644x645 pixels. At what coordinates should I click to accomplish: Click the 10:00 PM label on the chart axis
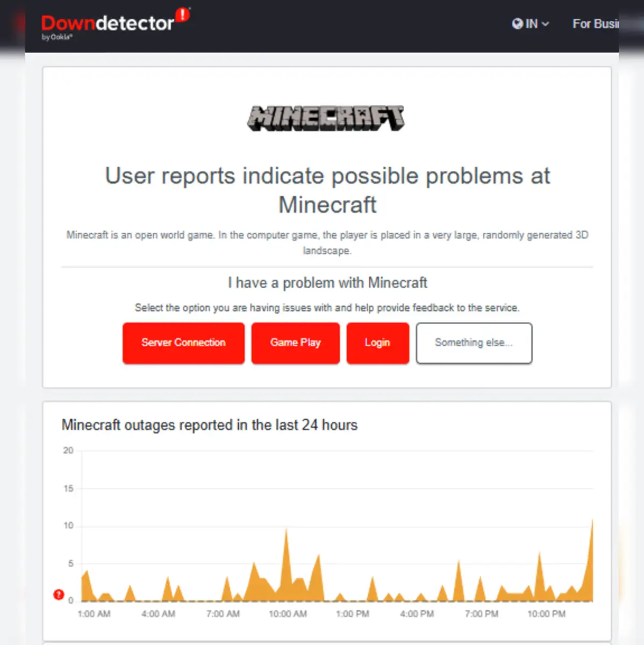(x=546, y=614)
